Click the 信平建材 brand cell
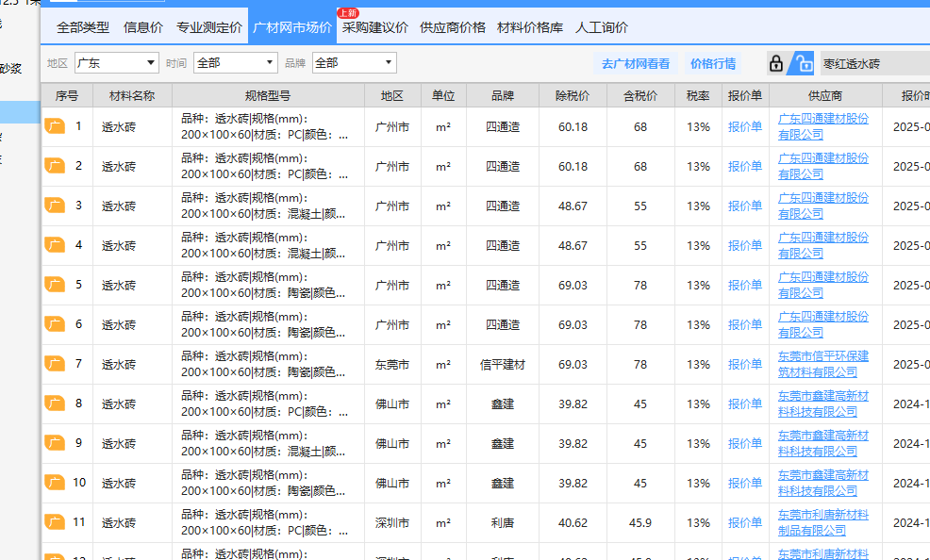Screen dimensions: 930x560 point(503,364)
